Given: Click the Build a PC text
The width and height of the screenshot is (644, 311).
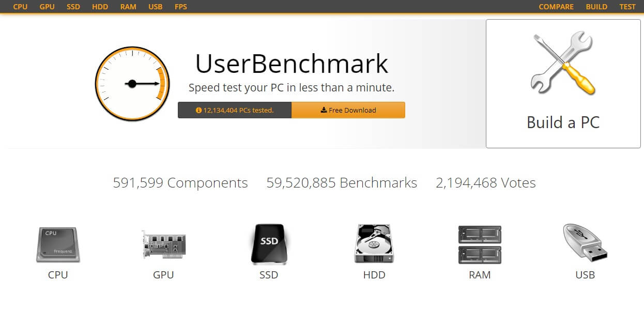Looking at the screenshot, I should pos(563,122).
